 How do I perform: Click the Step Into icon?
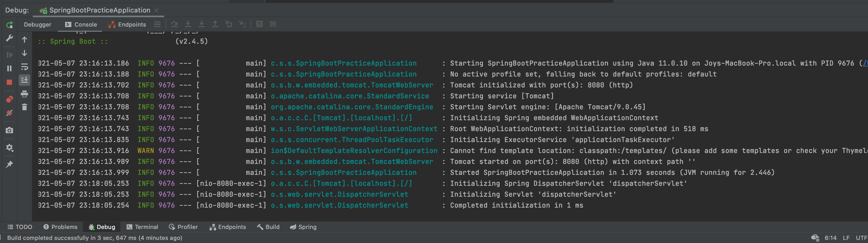pyautogui.click(x=188, y=24)
